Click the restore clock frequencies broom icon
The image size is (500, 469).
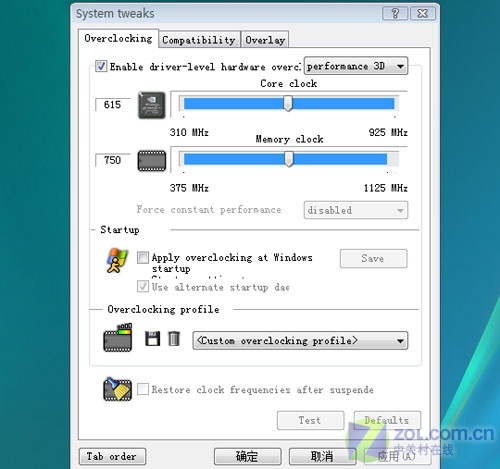tap(117, 389)
